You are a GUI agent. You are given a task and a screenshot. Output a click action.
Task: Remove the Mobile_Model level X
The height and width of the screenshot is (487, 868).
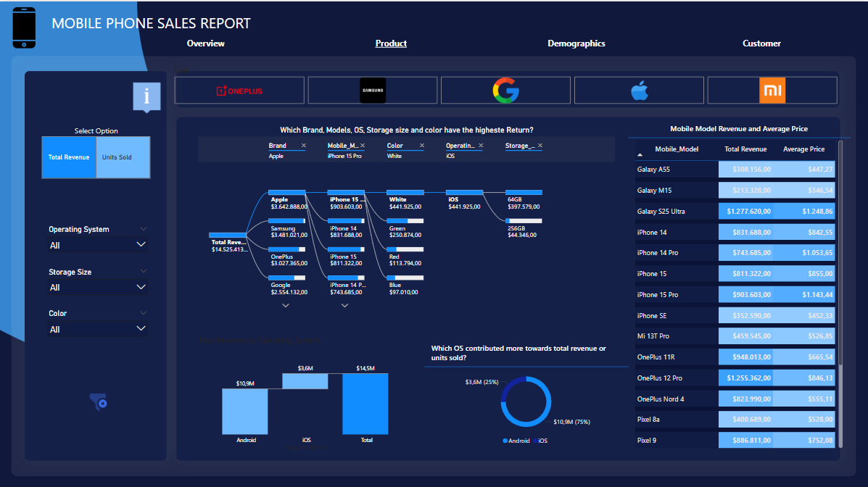point(363,146)
